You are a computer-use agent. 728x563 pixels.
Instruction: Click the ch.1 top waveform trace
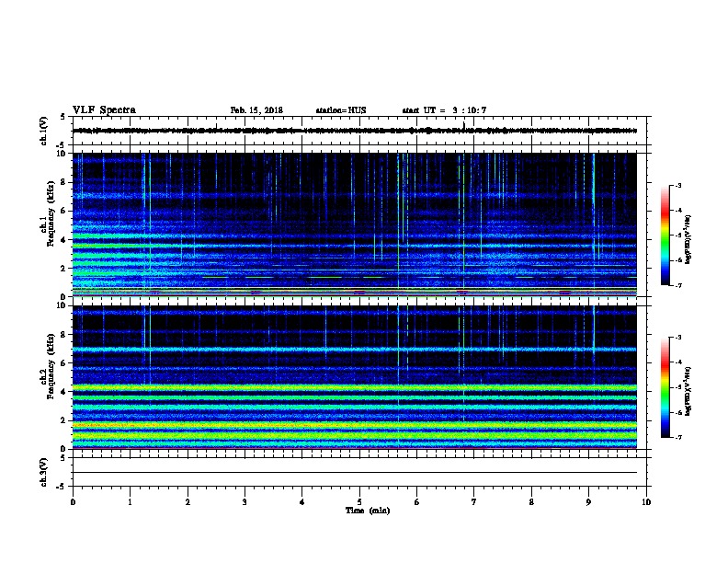355,131
